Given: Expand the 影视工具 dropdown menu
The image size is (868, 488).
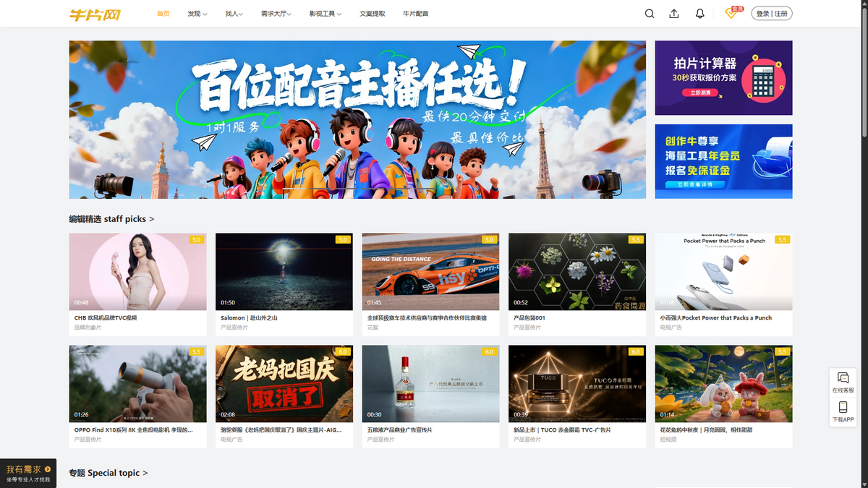Looking at the screenshot, I should point(325,14).
